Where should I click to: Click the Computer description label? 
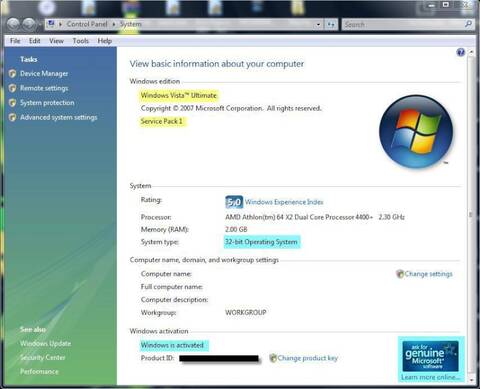174,300
